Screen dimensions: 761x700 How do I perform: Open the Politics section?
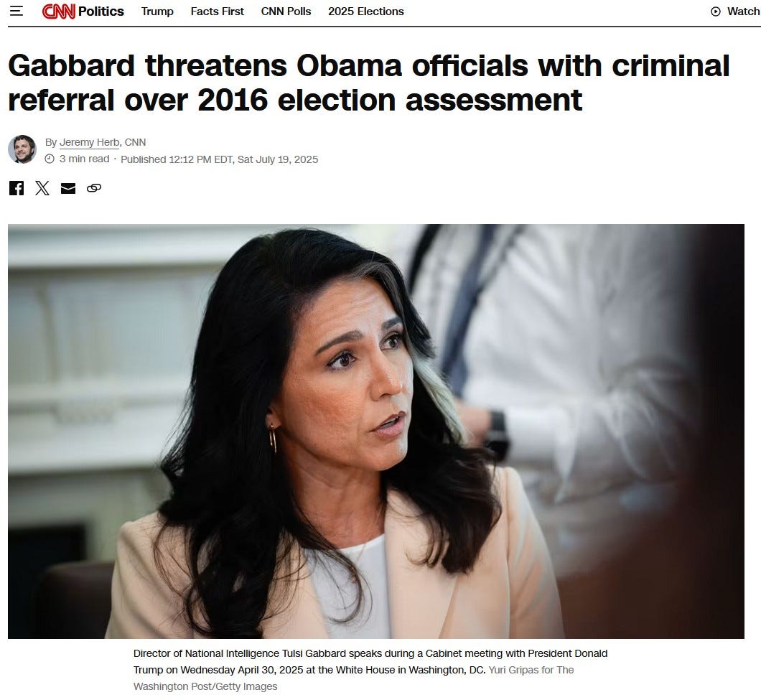[101, 11]
